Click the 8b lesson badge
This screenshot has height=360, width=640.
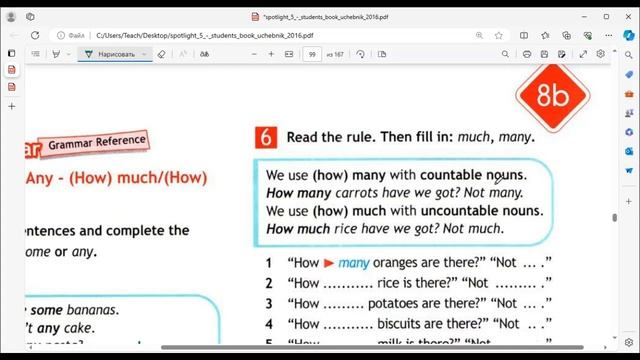[553, 96]
